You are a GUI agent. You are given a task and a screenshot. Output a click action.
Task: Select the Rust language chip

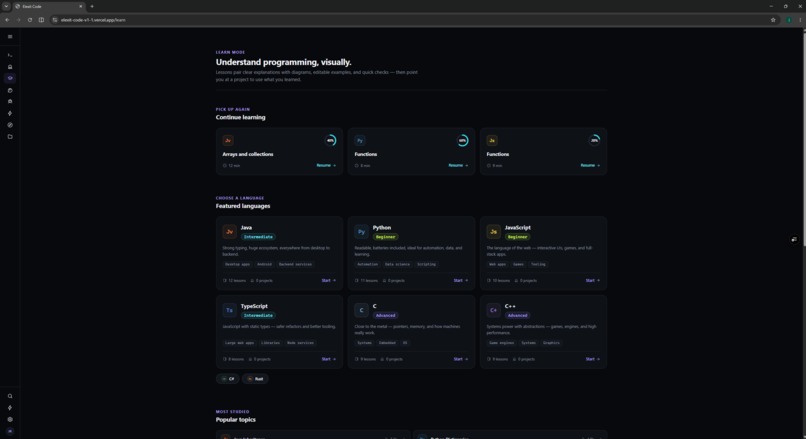pyautogui.click(x=255, y=379)
